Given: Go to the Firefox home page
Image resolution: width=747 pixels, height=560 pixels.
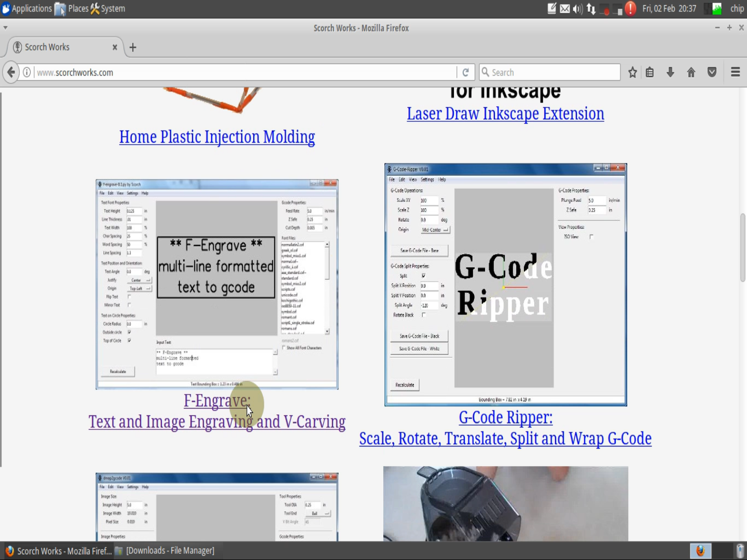Looking at the screenshot, I should coord(691,72).
